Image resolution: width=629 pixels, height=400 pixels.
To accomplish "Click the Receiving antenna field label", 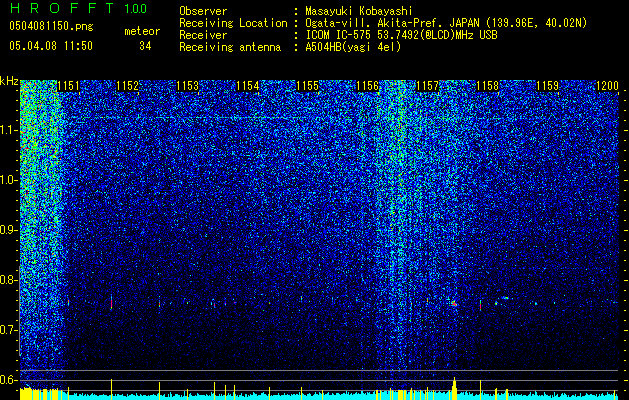I will [x=230, y=47].
